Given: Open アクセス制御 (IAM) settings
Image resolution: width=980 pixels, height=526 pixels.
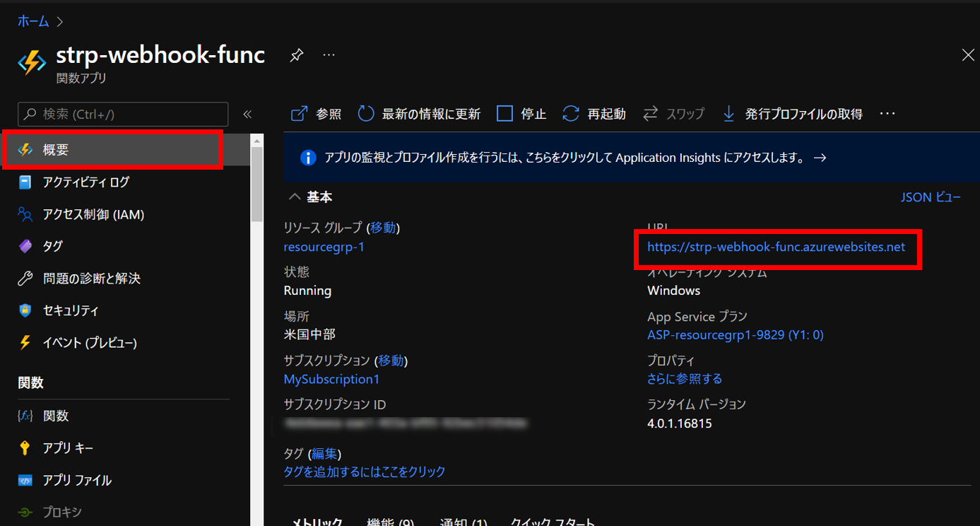Looking at the screenshot, I should pyautogui.click(x=92, y=214).
